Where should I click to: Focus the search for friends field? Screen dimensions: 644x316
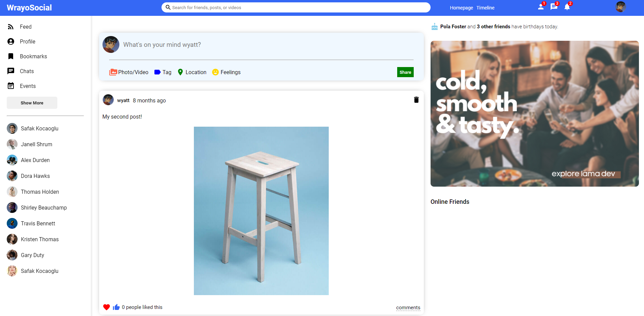pyautogui.click(x=296, y=7)
